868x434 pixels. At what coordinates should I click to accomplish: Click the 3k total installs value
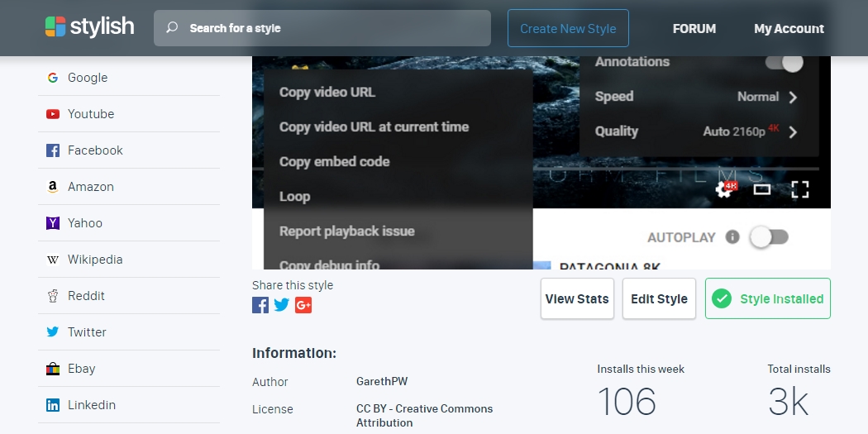tap(789, 402)
